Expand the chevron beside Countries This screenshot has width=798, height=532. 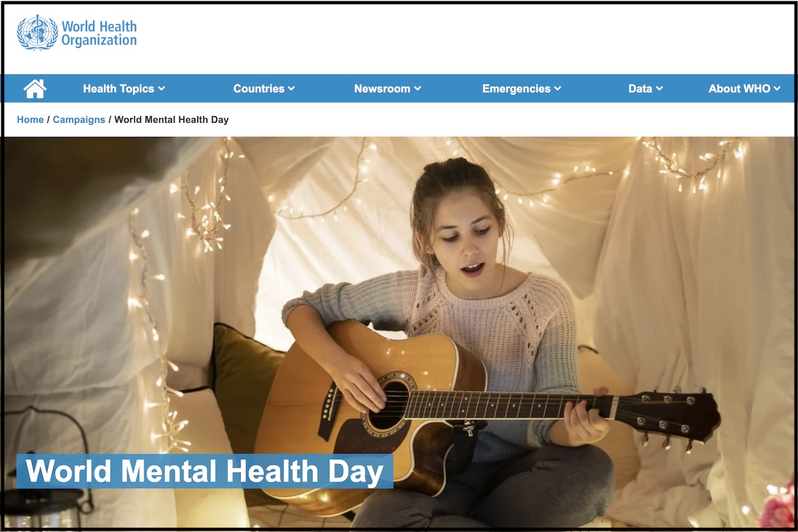291,88
